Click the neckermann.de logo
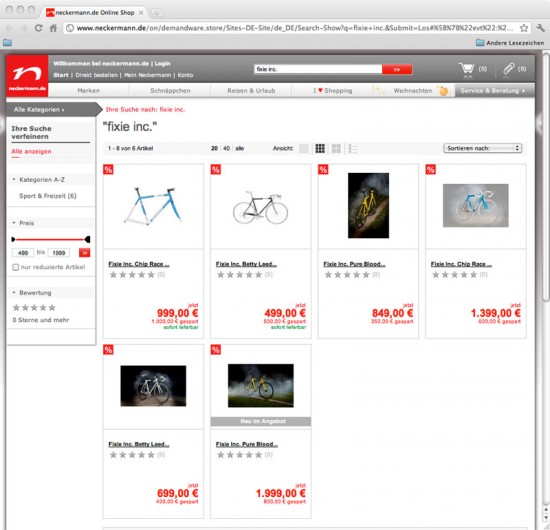550x530 pixels. click(x=27, y=76)
